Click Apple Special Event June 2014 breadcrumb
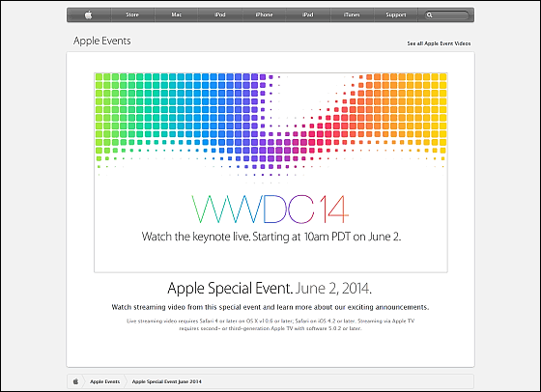The width and height of the screenshot is (541, 392). (166, 381)
